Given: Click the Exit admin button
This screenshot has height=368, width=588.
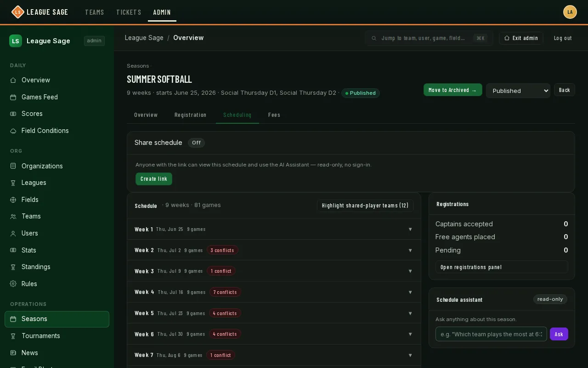Looking at the screenshot, I should pyautogui.click(x=521, y=38).
